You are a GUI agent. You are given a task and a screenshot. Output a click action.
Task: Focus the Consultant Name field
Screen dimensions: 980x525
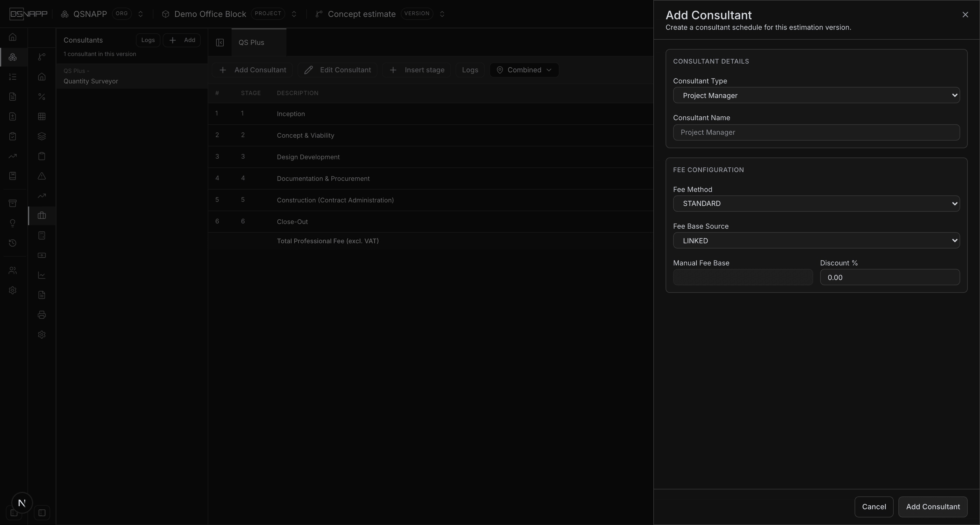(x=816, y=132)
